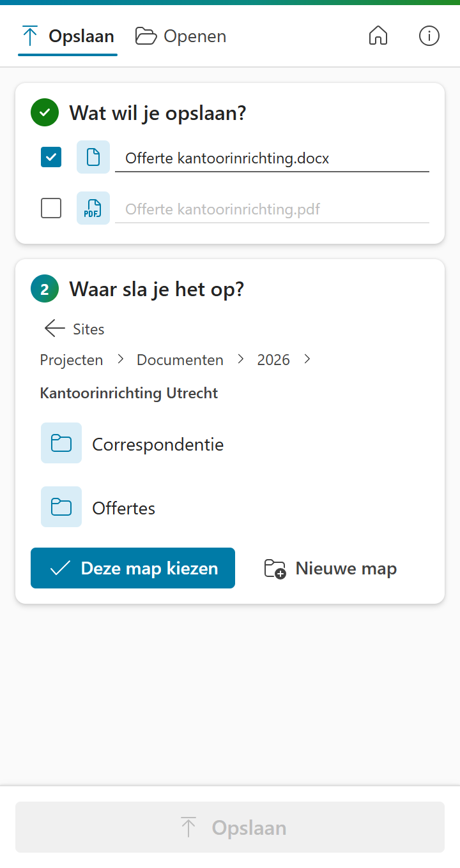460x868 pixels.
Task: Open Offertes folder by name
Action: click(x=124, y=508)
